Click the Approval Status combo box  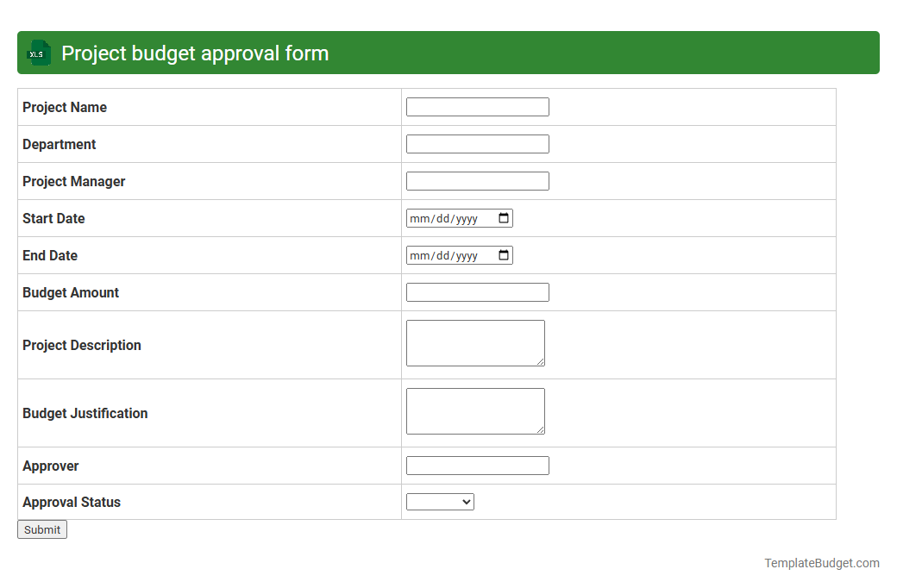coord(440,501)
